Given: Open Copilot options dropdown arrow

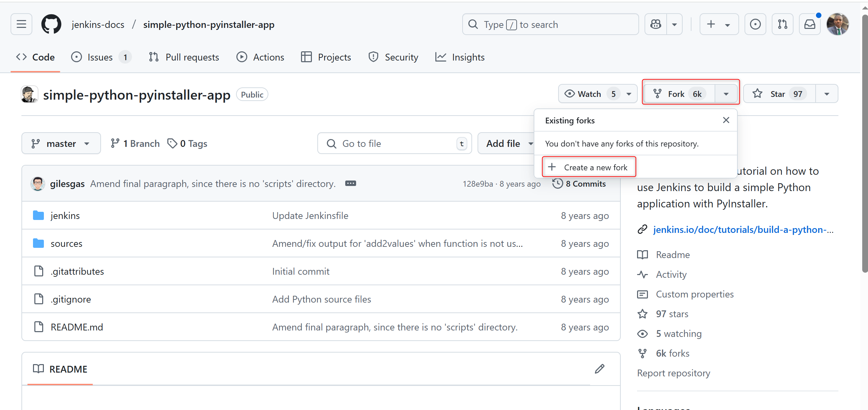Looking at the screenshot, I should point(674,24).
